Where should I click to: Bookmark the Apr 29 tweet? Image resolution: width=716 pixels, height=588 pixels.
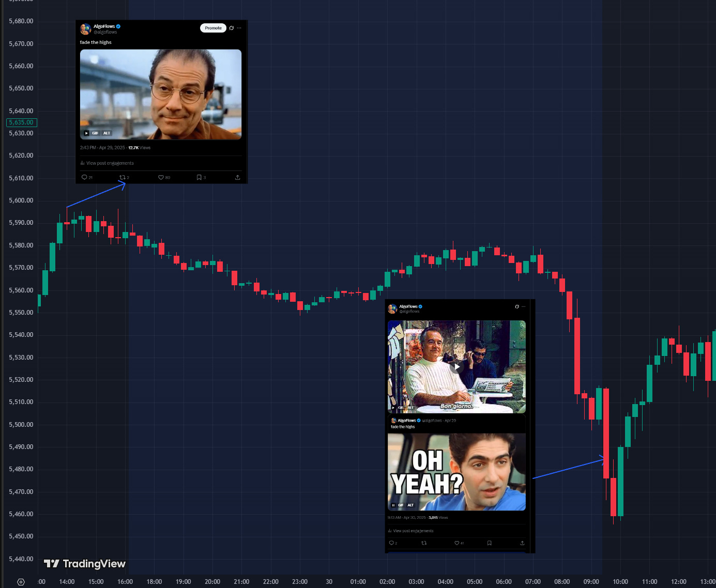pyautogui.click(x=199, y=177)
